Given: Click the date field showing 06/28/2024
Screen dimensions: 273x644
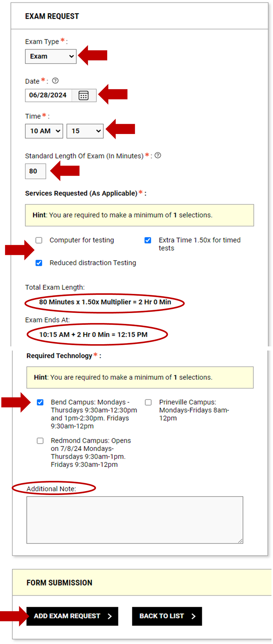Looking at the screenshot, I should [x=48, y=95].
